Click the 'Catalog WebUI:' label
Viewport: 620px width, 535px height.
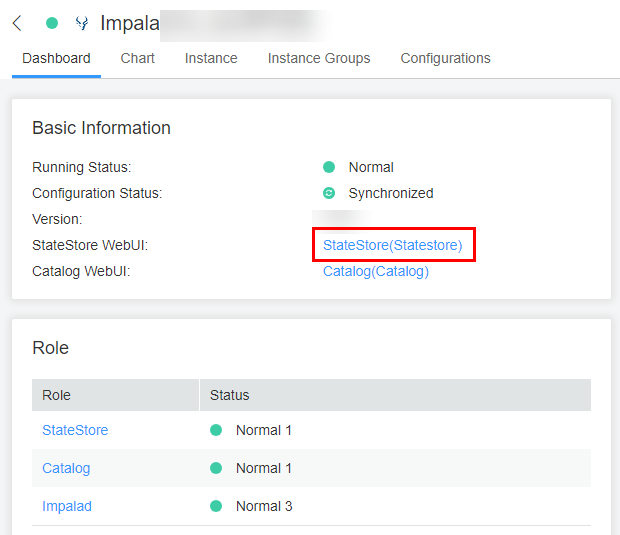(81, 272)
